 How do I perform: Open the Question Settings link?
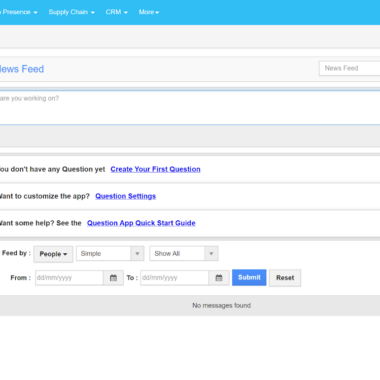126,196
